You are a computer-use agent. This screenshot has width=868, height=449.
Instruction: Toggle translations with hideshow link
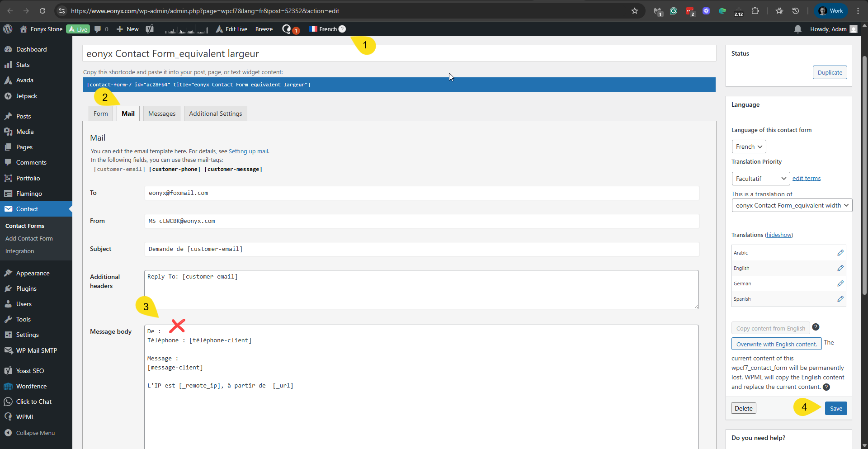[x=779, y=235]
